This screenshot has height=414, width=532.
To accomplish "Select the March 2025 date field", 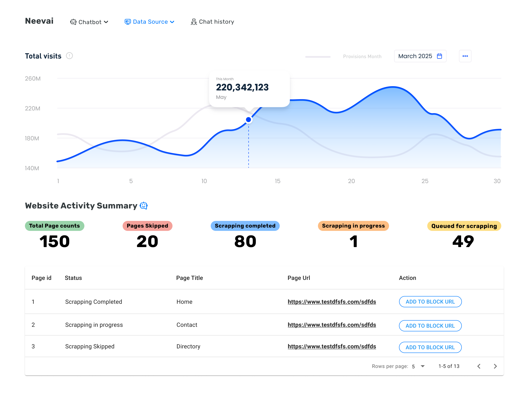I will tap(415, 56).
